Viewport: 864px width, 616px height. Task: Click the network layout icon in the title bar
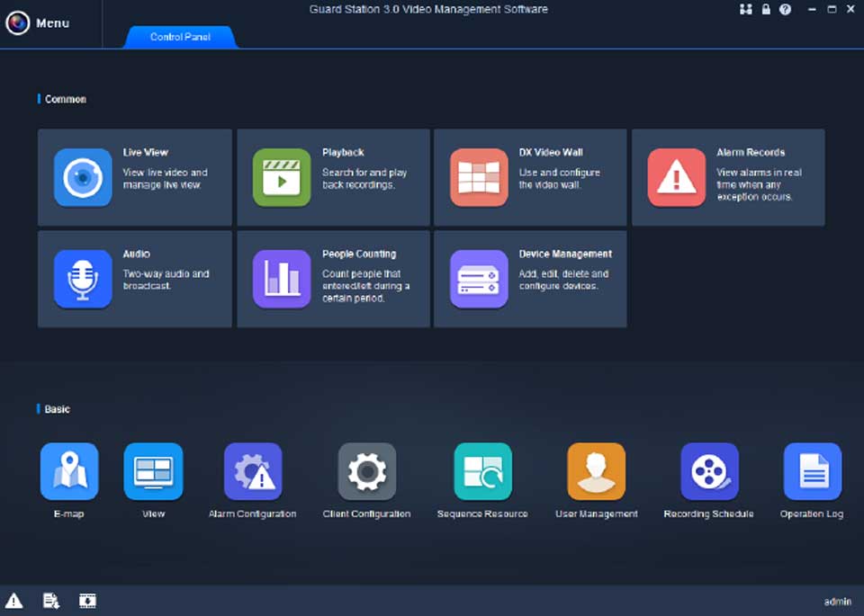point(745,9)
